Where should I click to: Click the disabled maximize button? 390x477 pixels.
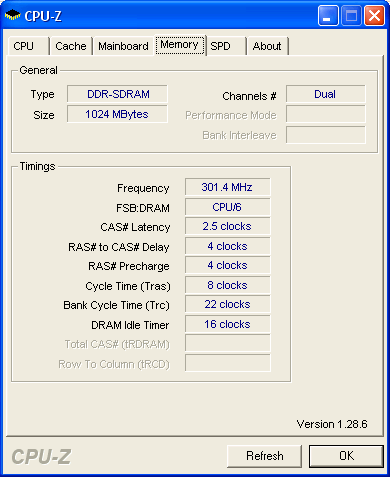point(351,16)
